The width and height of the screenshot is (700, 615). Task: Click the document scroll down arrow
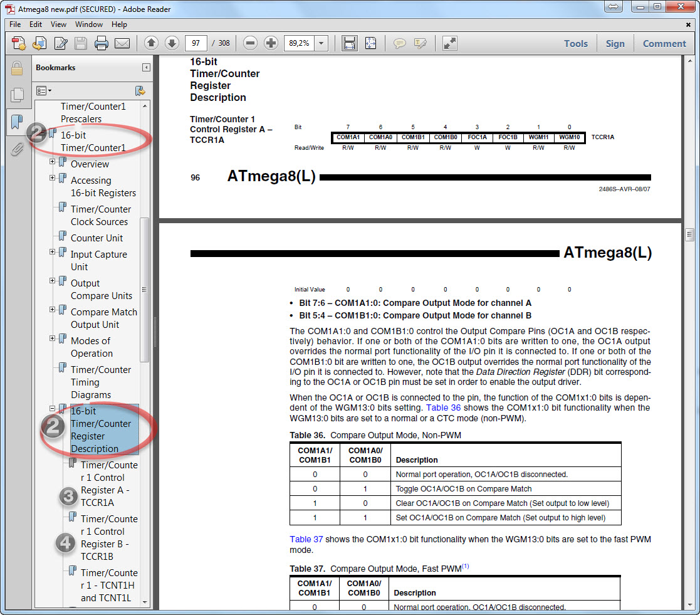(689, 605)
